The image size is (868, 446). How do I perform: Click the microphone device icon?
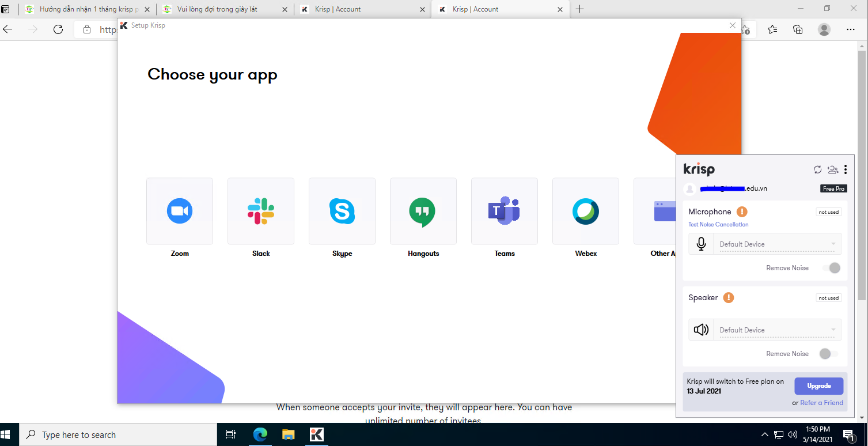701,244
